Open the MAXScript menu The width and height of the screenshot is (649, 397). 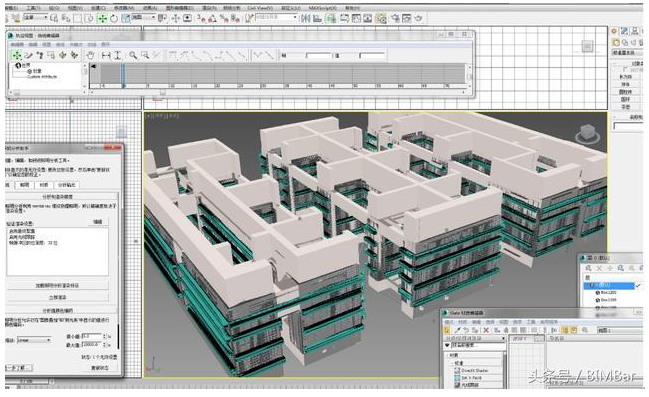pos(323,8)
